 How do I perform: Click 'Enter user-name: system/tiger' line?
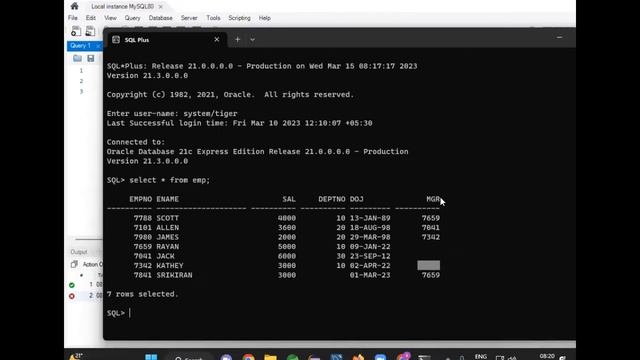172,113
